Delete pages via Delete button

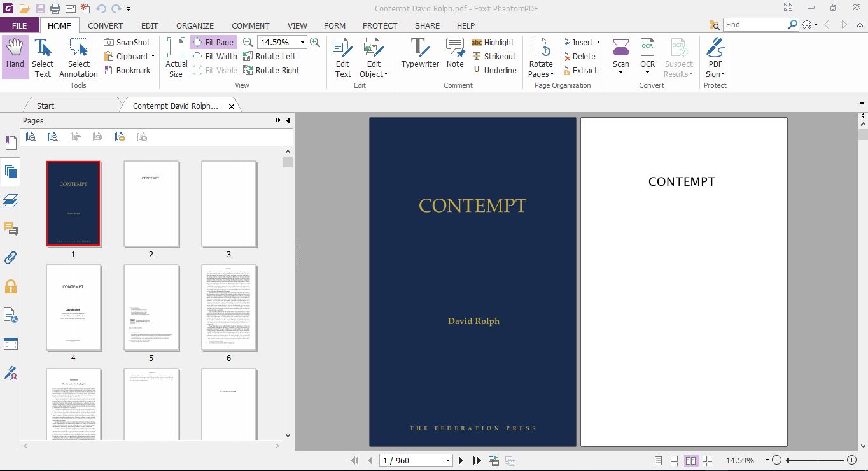[x=578, y=56]
